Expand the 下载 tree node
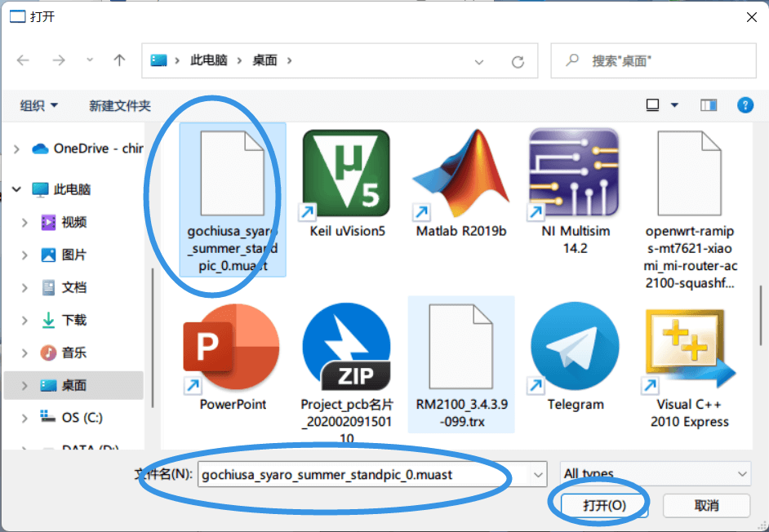This screenshot has width=769, height=532. click(x=24, y=320)
